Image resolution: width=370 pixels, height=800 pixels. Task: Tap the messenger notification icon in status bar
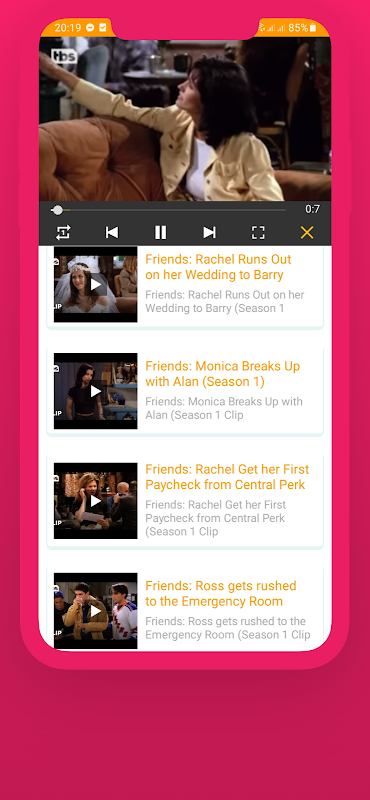[x=90, y=28]
